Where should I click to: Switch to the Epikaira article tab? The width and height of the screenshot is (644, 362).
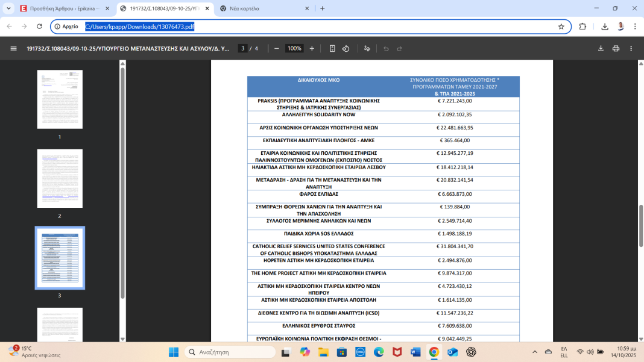point(59,8)
